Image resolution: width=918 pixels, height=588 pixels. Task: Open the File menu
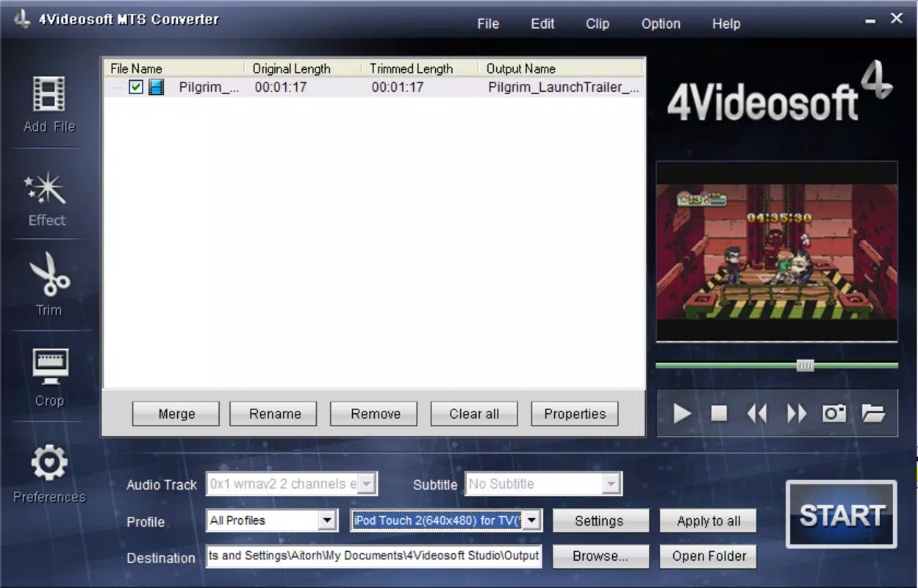point(488,24)
